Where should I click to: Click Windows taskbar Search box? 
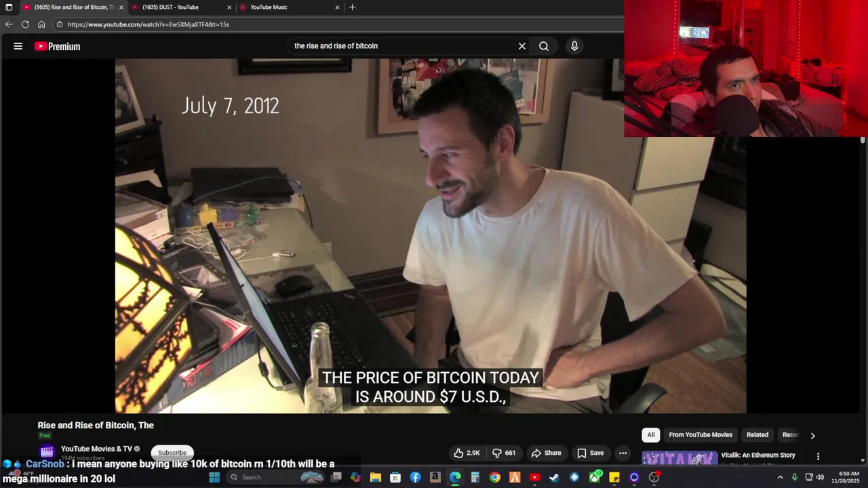274,477
